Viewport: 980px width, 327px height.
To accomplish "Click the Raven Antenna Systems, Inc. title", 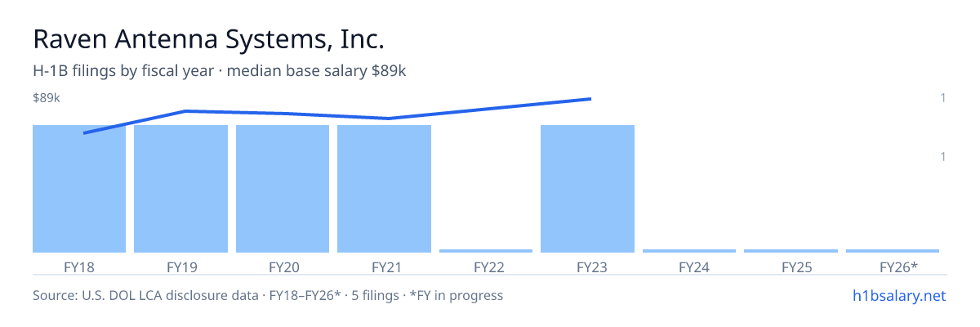I will (x=208, y=38).
